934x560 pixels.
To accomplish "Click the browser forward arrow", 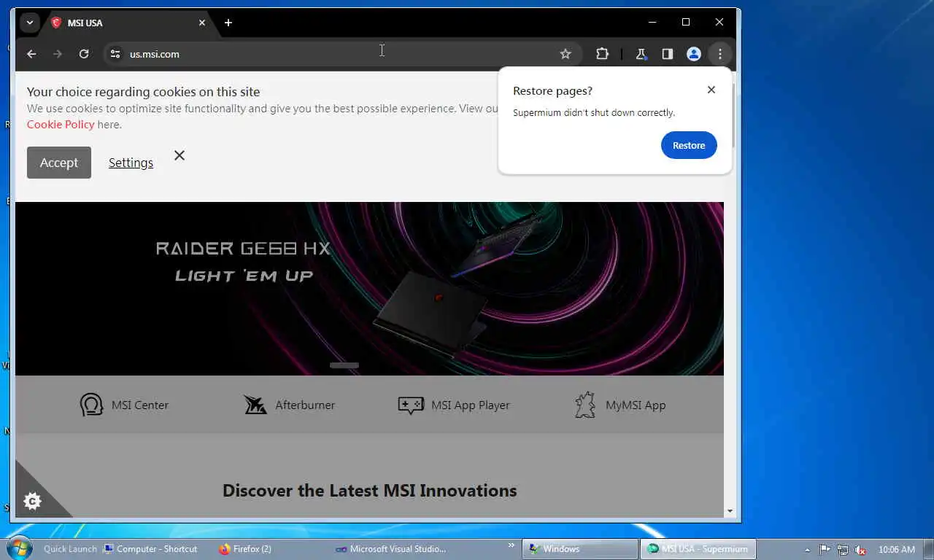I will point(58,54).
